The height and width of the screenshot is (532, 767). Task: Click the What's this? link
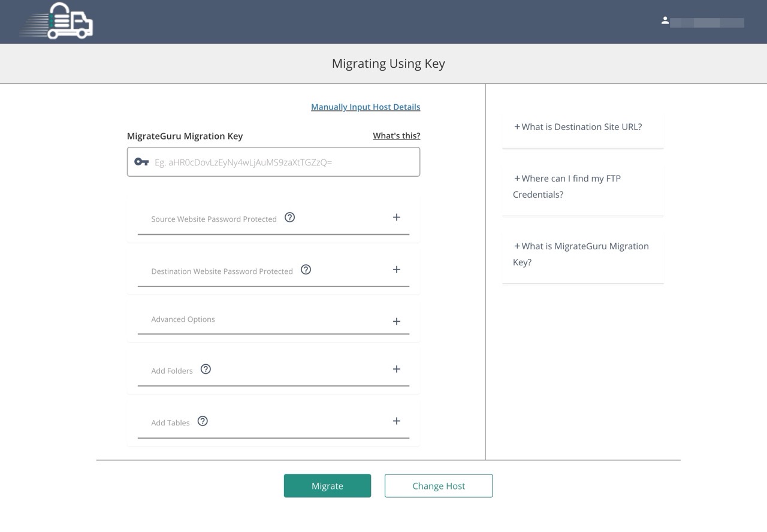(397, 136)
